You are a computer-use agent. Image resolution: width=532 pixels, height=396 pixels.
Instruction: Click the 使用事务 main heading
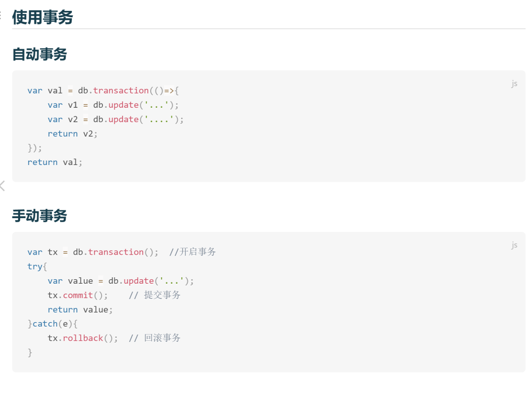point(42,17)
